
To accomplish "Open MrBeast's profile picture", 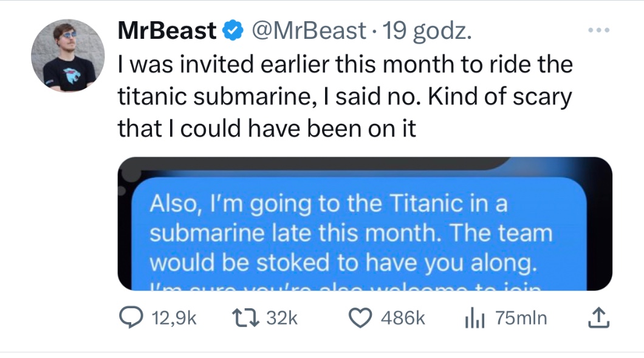I will coord(67,55).
